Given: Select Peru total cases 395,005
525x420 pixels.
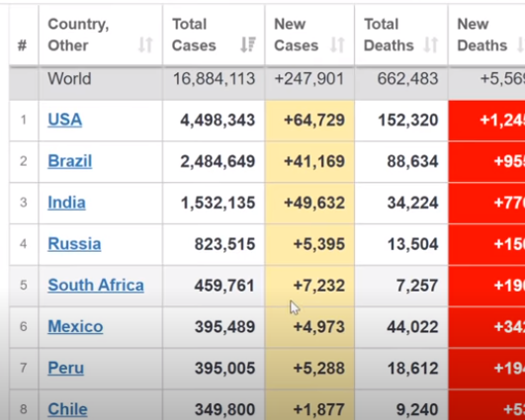Looking at the screenshot, I should pos(224,368).
